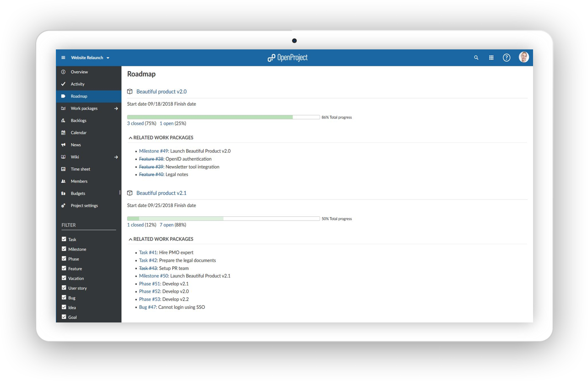Click the Project settings gear icon
Image resolution: width=588 pixels, height=381 pixels.
coord(63,206)
